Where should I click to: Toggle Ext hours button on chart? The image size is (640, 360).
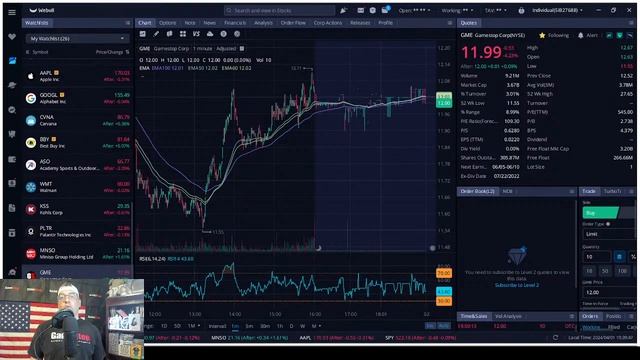click(x=430, y=326)
